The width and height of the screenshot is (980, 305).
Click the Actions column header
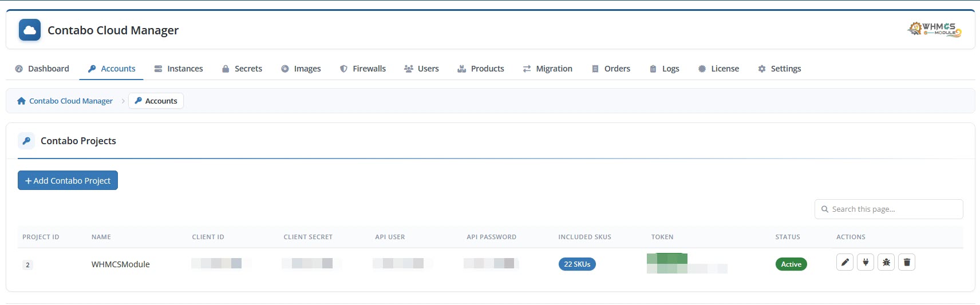(x=851, y=237)
